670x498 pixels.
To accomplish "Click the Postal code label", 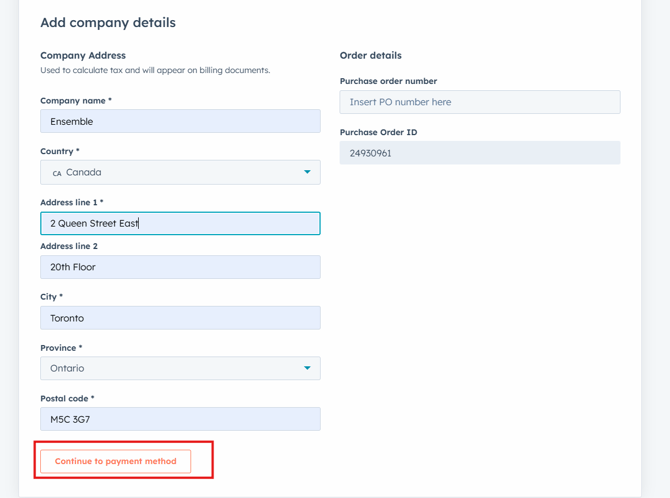I will 66,398.
